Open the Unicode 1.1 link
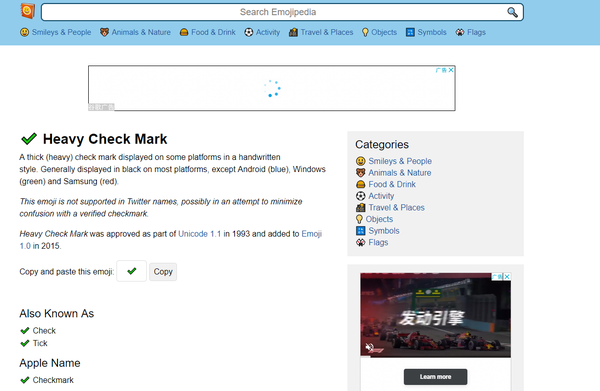The image size is (600, 391). (x=199, y=234)
